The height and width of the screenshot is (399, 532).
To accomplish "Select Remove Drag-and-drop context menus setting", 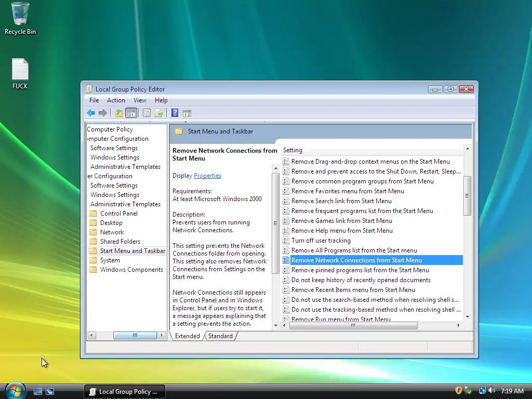I will click(x=370, y=162).
